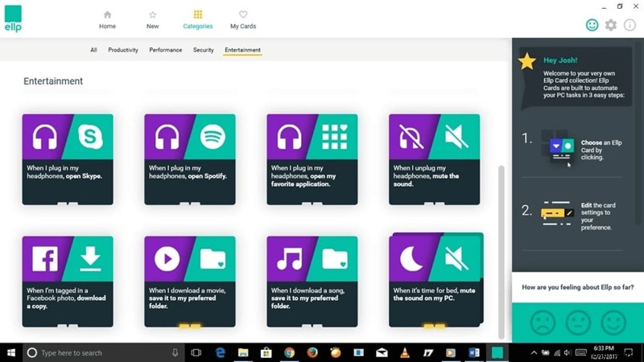The height and width of the screenshot is (362, 644).
Task: Click the Spotify icon on second card
Action: [213, 136]
